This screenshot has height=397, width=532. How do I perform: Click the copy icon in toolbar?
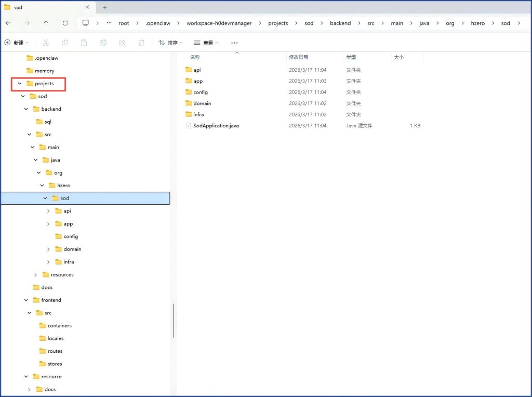[x=65, y=43]
